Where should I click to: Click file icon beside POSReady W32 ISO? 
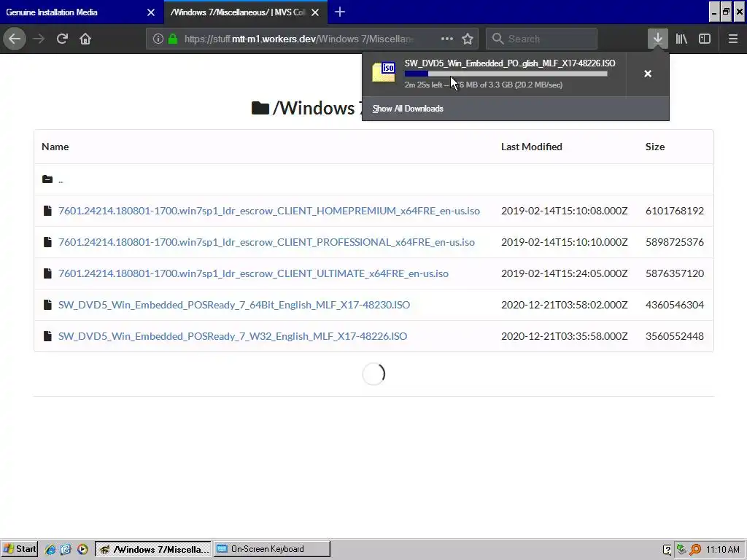point(47,336)
